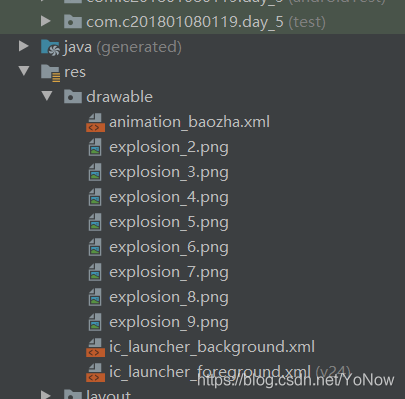Open explosion_2.png

pyautogui.click(x=169, y=148)
